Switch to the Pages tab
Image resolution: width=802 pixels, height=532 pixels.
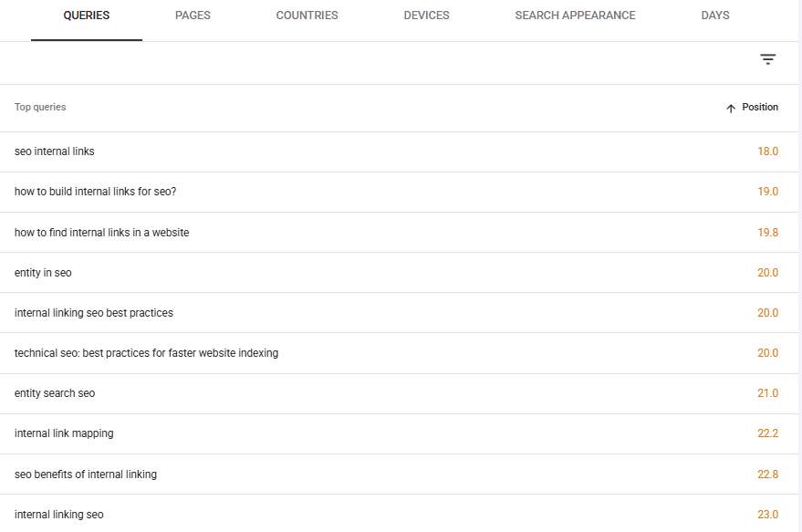click(x=193, y=16)
